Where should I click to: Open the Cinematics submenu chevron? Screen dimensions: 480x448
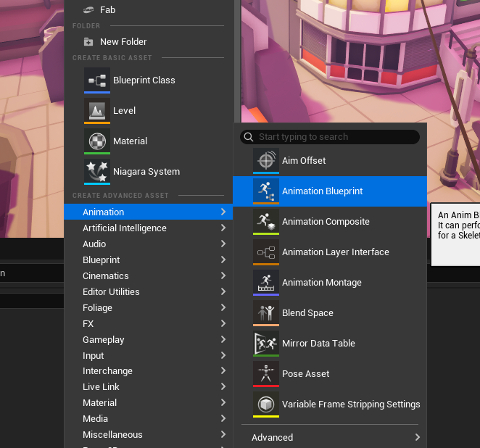point(223,275)
